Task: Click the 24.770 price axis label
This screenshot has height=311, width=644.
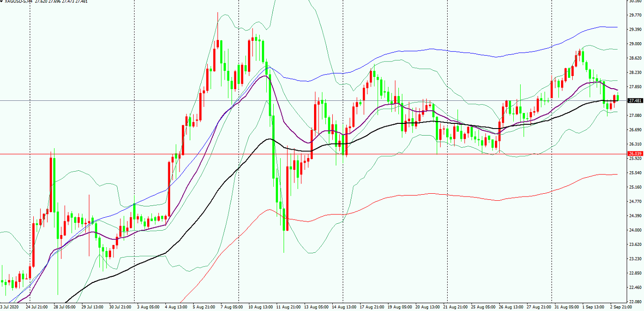Action: pyautogui.click(x=635, y=202)
